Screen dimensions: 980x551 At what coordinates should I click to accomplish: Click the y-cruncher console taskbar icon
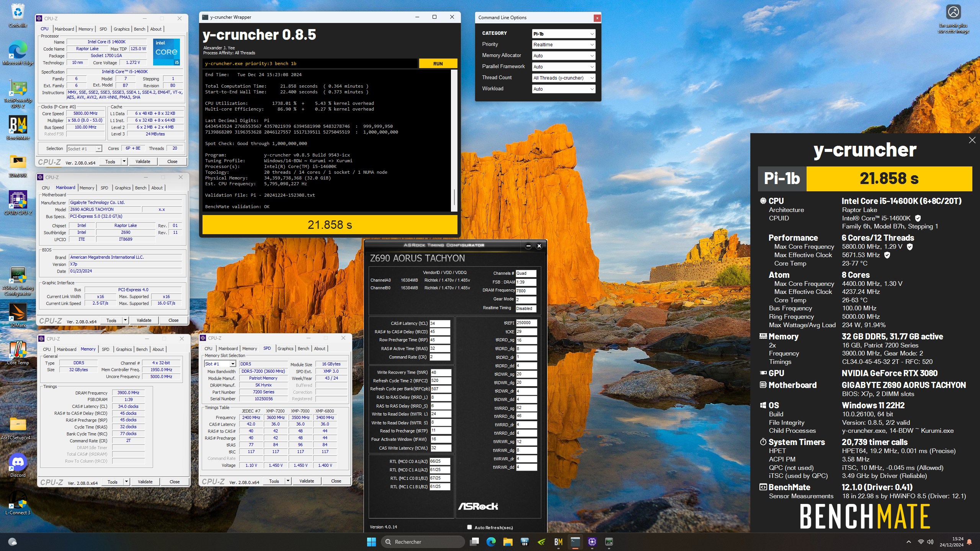(575, 542)
